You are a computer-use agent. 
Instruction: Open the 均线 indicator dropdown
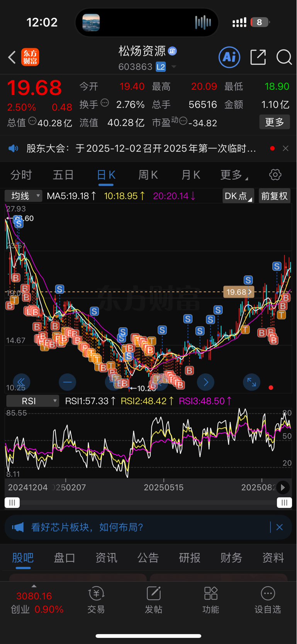23,196
